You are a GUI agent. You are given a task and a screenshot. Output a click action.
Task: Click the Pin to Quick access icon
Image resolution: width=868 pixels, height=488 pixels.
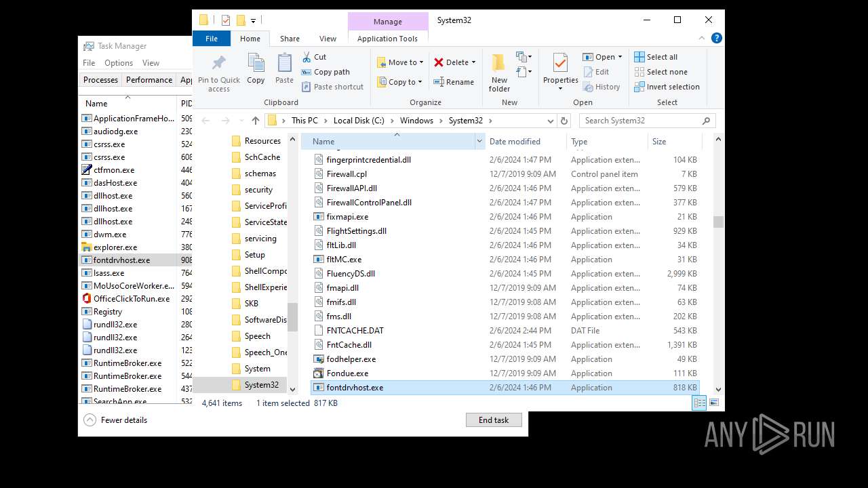[218, 64]
